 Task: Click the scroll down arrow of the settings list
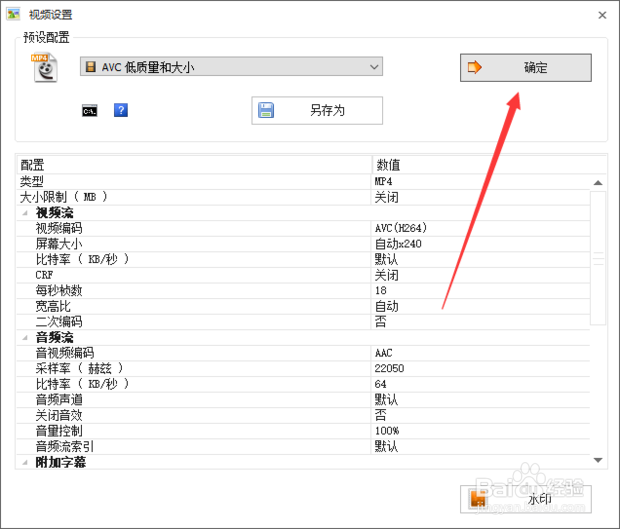598,460
